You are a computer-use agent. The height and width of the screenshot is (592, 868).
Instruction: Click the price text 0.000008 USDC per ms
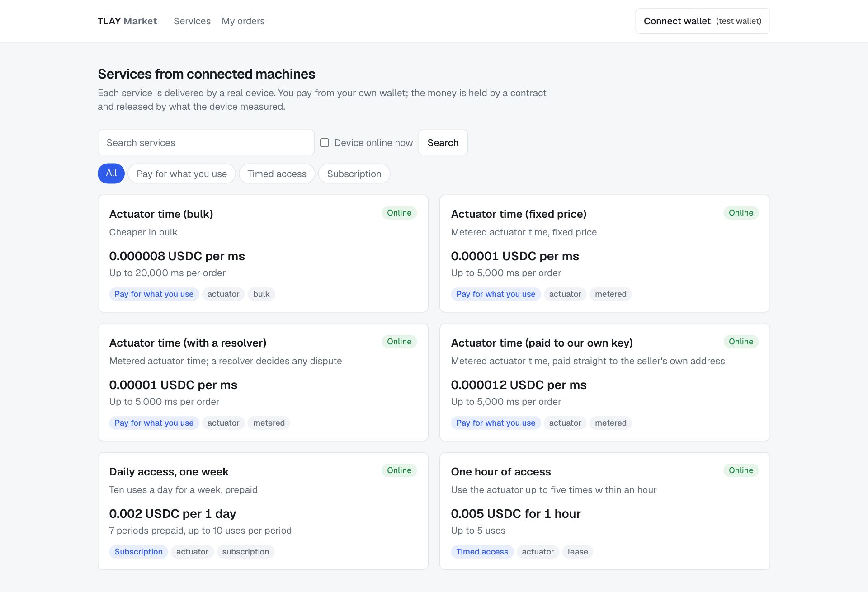click(x=177, y=256)
